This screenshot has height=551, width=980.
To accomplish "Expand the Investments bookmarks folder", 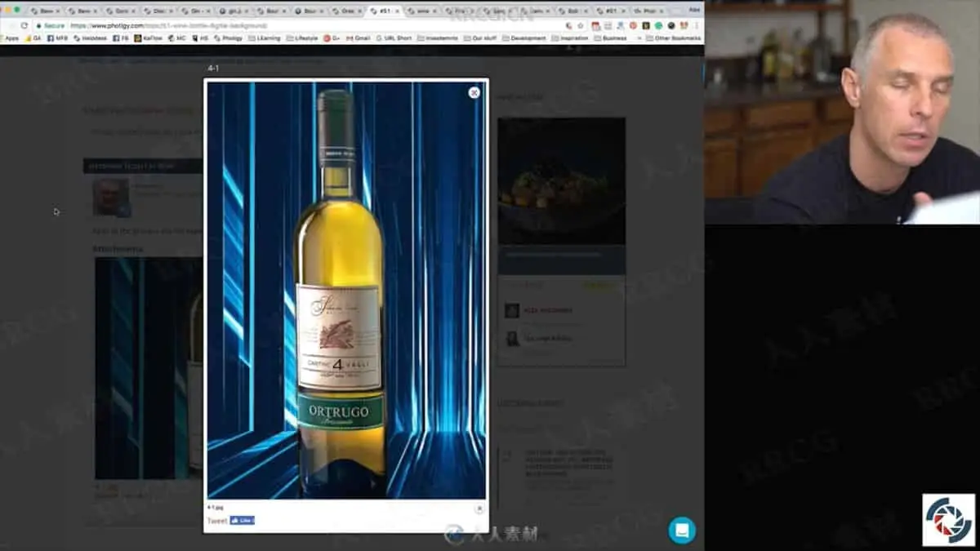I will [439, 38].
